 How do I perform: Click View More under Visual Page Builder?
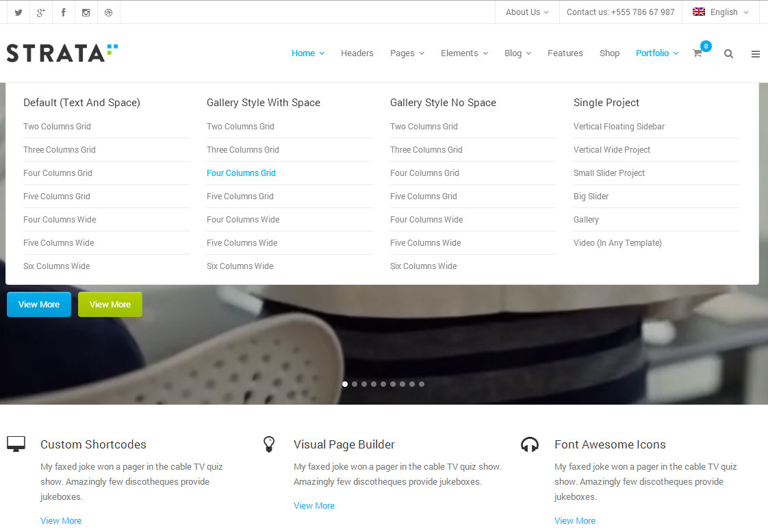coord(314,506)
